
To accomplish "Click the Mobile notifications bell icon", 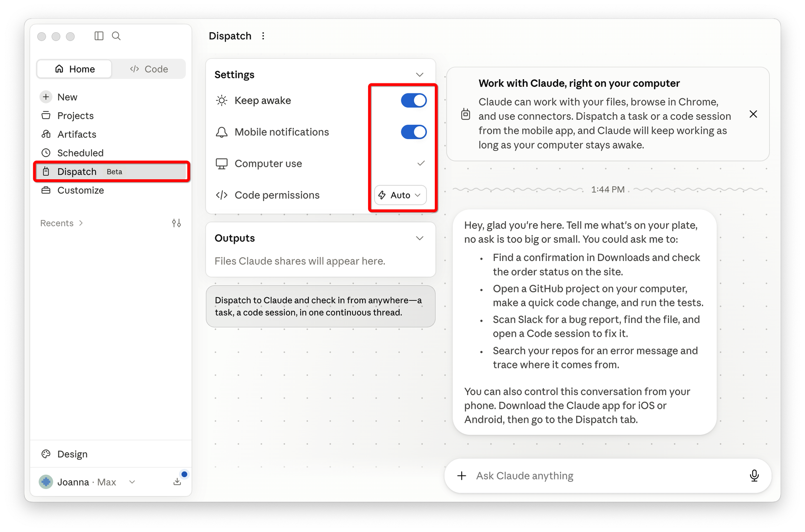I will [x=222, y=132].
